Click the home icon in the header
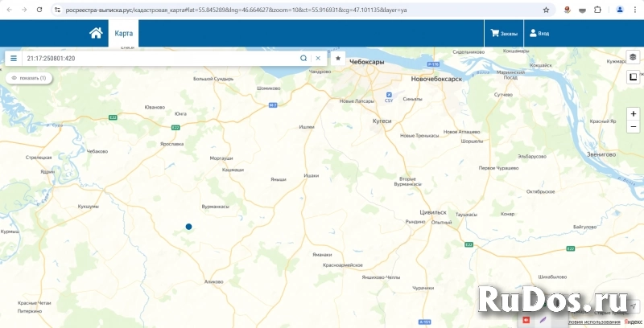Image resolution: width=644 pixels, height=328 pixels. (x=96, y=33)
